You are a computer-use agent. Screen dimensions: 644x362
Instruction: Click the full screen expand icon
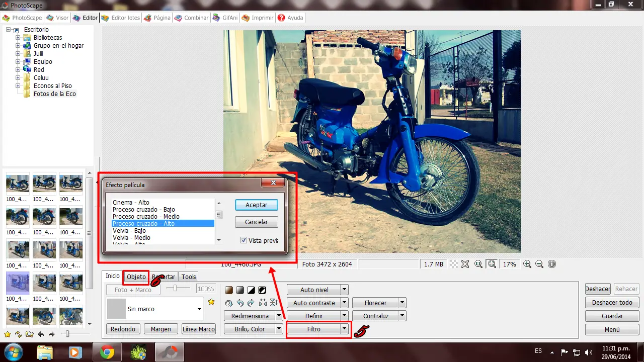coord(465,264)
